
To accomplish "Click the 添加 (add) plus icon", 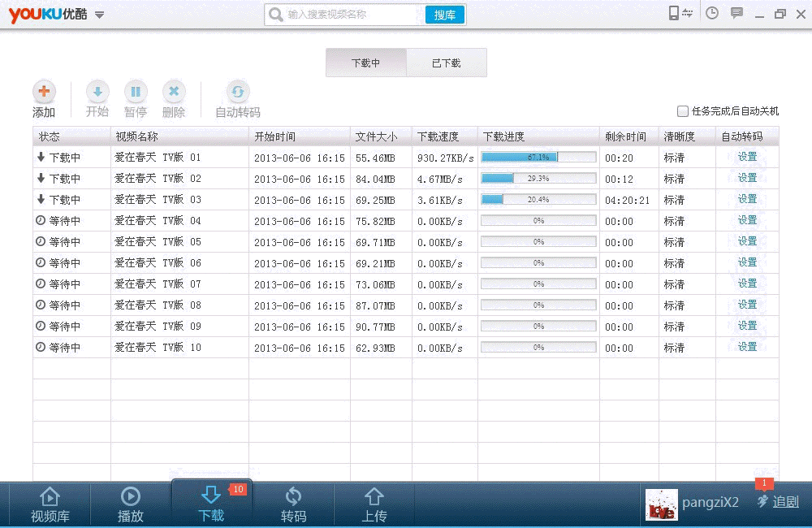I will (44, 92).
